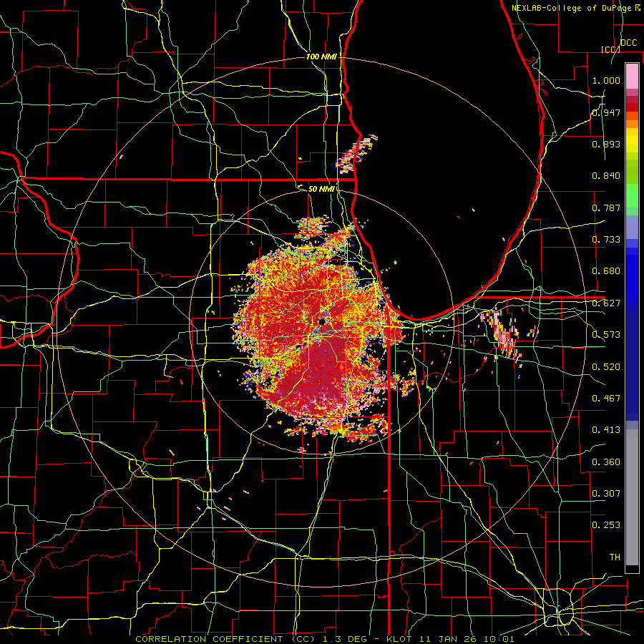Select the 0.947 legend value

click(606, 112)
